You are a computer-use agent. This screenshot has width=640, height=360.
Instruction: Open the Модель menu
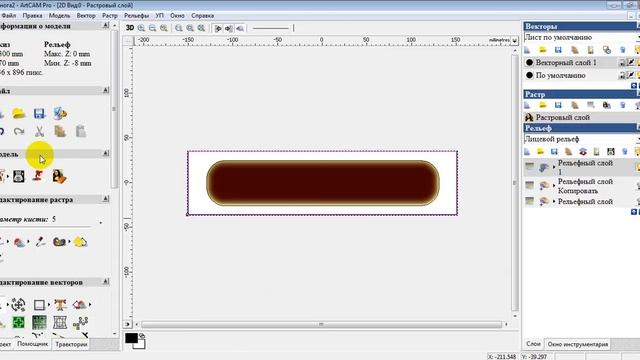pos(60,16)
